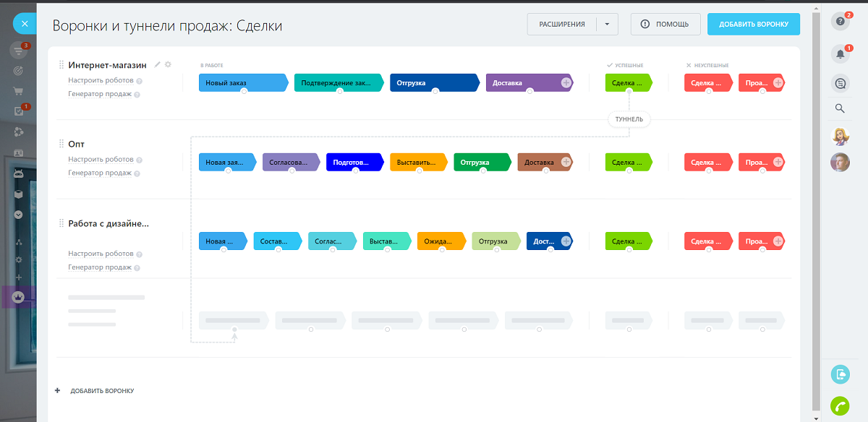This screenshot has height=422, width=868.
Task: Click the green phone call icon
Action: [840, 405]
